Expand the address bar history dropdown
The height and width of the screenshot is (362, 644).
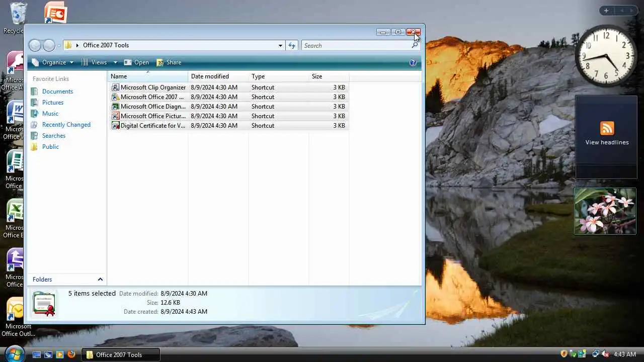point(280,45)
